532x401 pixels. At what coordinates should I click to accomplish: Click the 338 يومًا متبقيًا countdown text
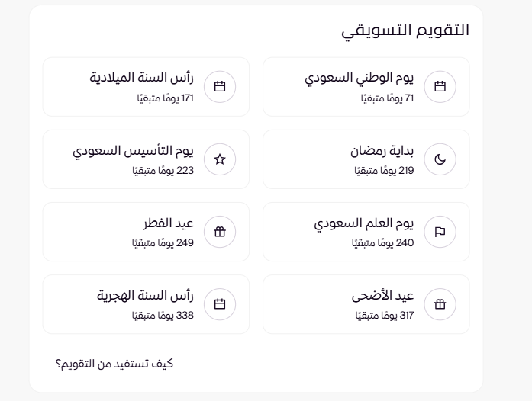(x=163, y=315)
